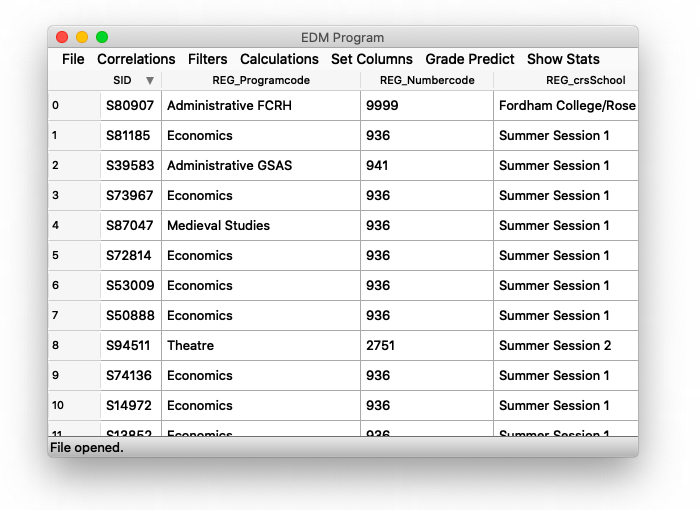The height and width of the screenshot is (510, 700).
Task: Open the Calculations menu
Action: point(279,59)
